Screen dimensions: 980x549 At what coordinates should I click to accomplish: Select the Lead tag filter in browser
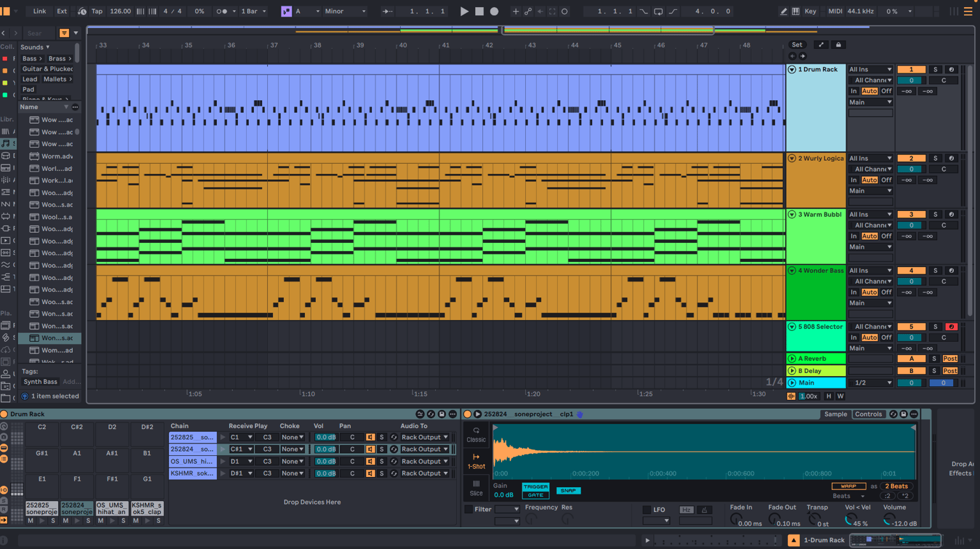(x=29, y=80)
